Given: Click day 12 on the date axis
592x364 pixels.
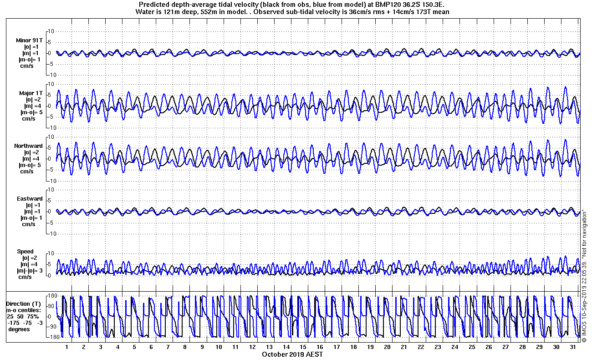Looking at the screenshot, I should coord(252,347).
